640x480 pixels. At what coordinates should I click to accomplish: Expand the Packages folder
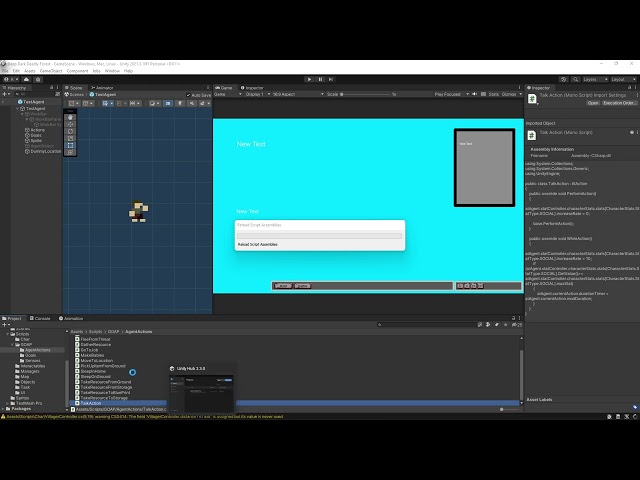click(x=3, y=409)
